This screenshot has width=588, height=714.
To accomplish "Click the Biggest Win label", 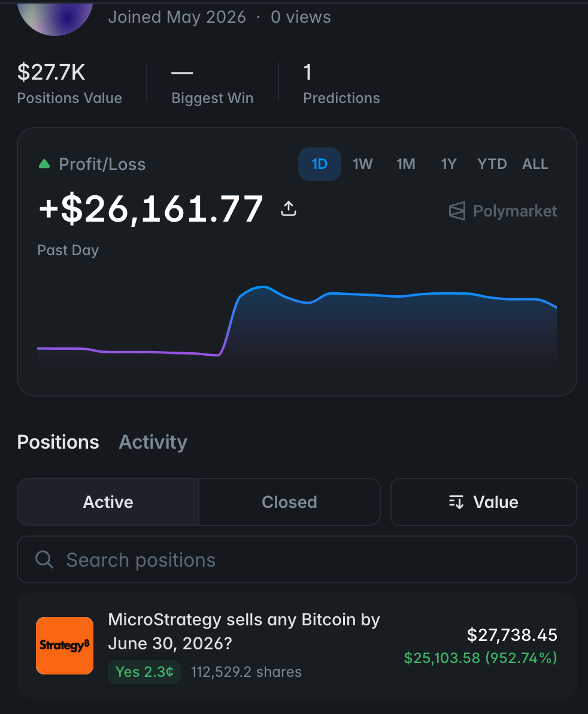I will (x=213, y=98).
